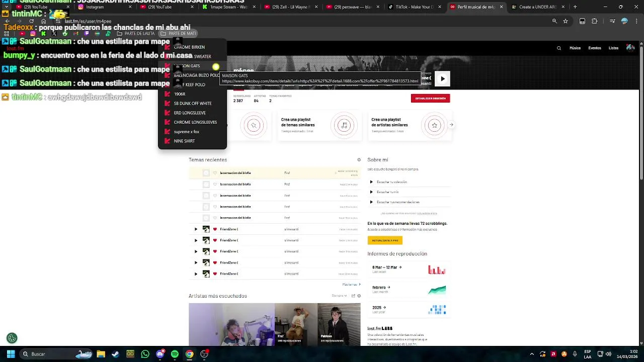
Task: Create a playlist de temas similares
Action: [x=319, y=125]
